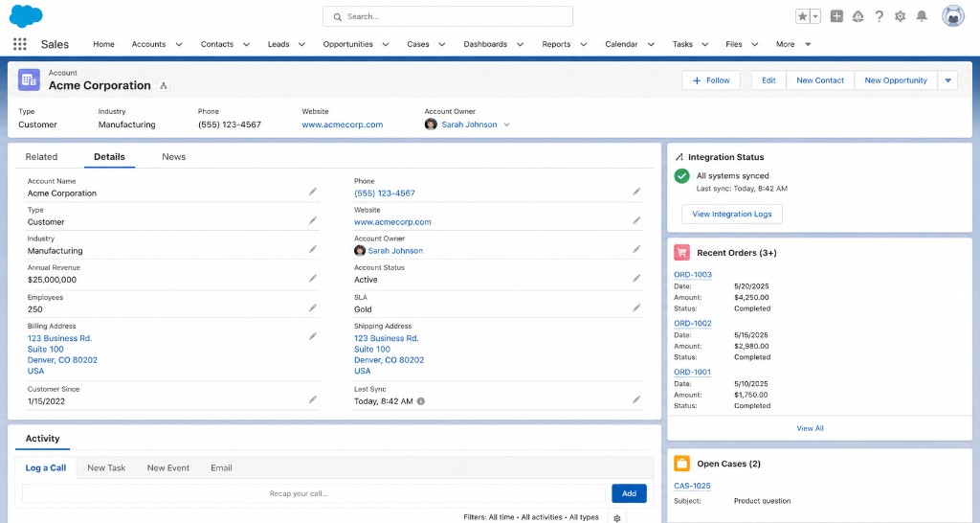Follow the Acme Corporation account
This screenshot has height=523, width=980.
tap(711, 80)
